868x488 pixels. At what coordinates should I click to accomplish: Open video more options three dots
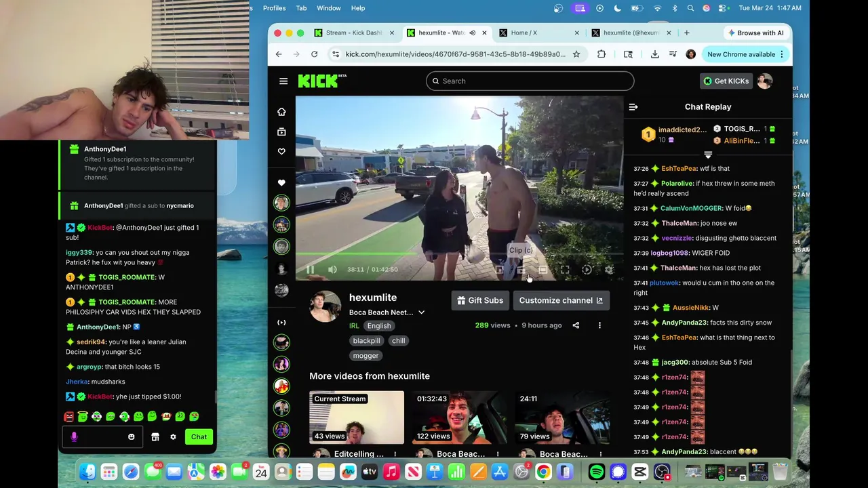[599, 325]
